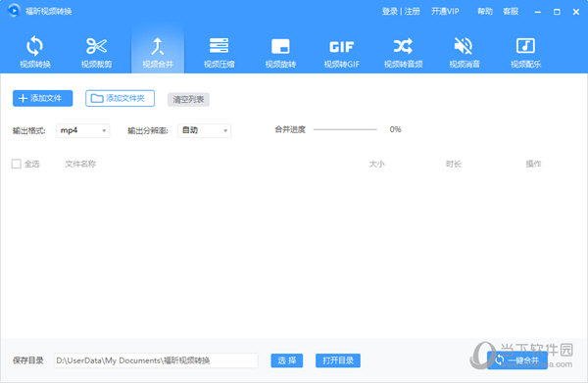Click the 打开目录 open folder button
Image resolution: width=588 pixels, height=383 pixels.
(338, 360)
